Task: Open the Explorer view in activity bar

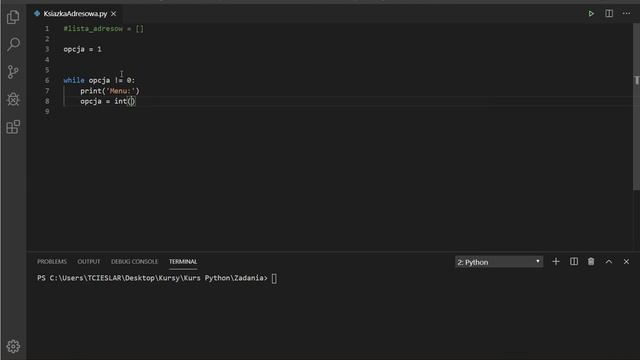Action: (13, 17)
